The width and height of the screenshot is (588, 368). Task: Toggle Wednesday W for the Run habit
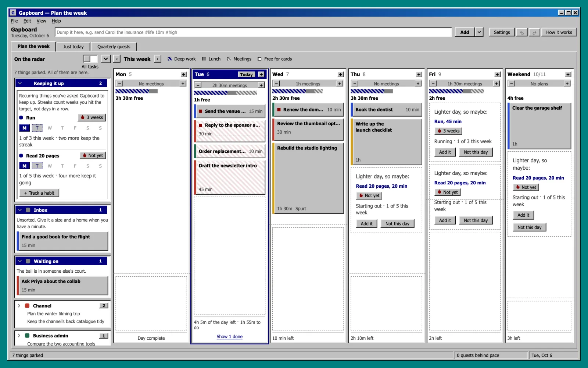pyautogui.click(x=50, y=128)
